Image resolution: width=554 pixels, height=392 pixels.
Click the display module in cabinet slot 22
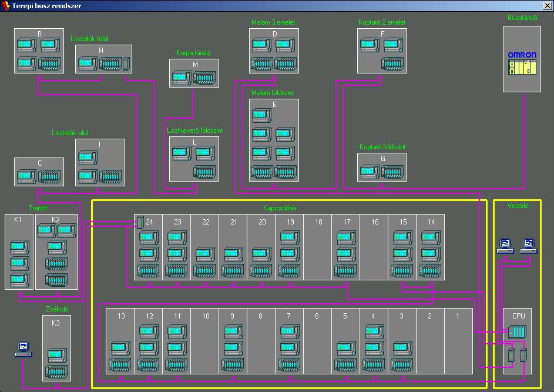[x=205, y=254]
